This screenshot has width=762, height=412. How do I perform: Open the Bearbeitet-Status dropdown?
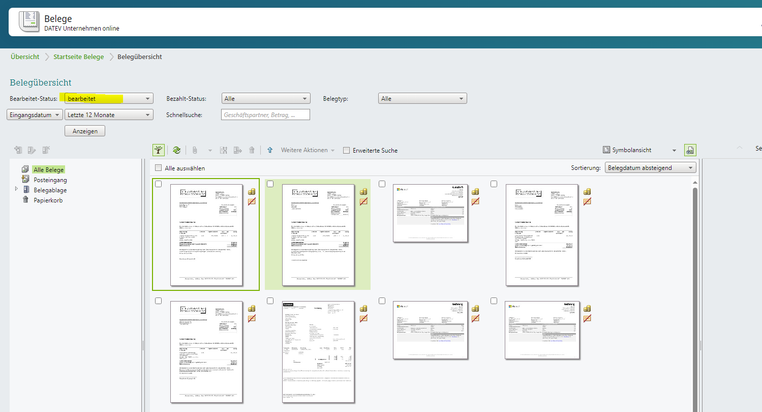[106, 99]
